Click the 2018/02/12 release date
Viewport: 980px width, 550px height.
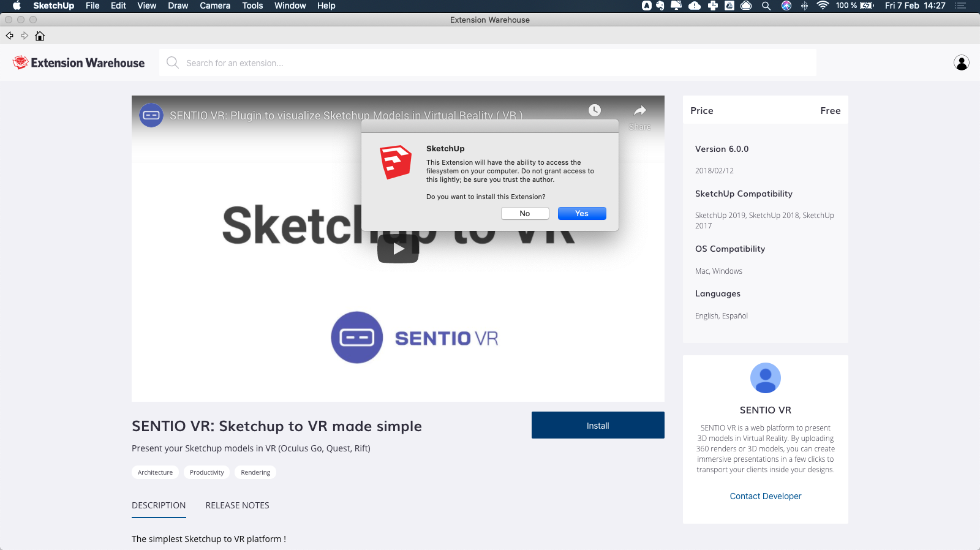coord(714,171)
